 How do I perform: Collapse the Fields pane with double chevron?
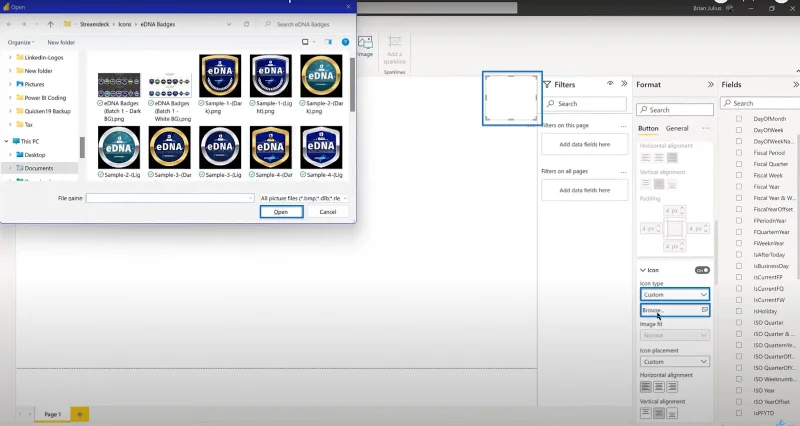point(795,85)
